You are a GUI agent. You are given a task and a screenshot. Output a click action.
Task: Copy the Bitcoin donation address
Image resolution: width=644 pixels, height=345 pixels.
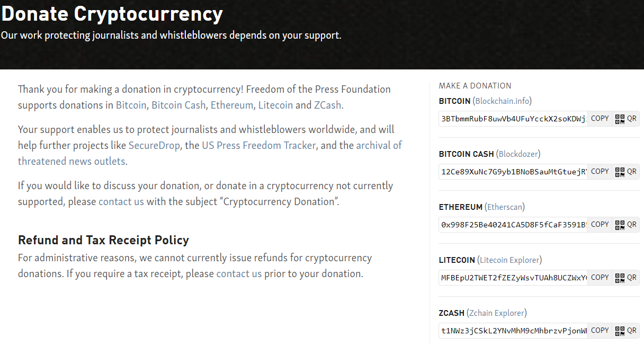pos(600,119)
